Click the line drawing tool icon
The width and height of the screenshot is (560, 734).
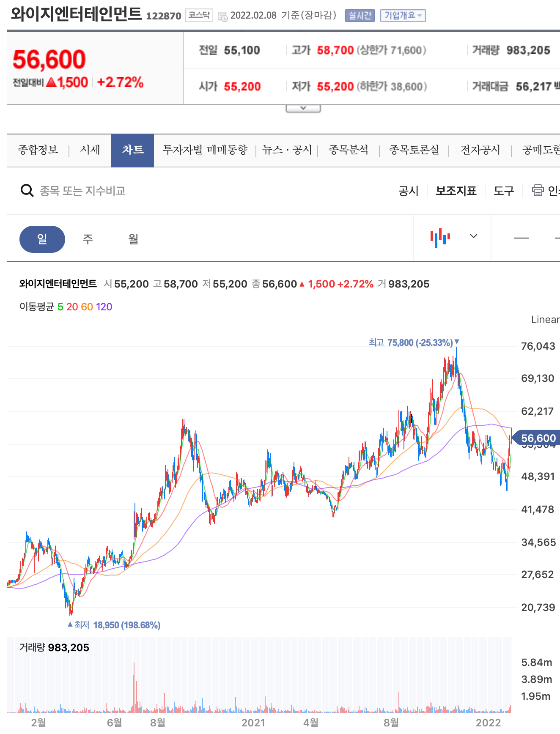click(x=521, y=238)
